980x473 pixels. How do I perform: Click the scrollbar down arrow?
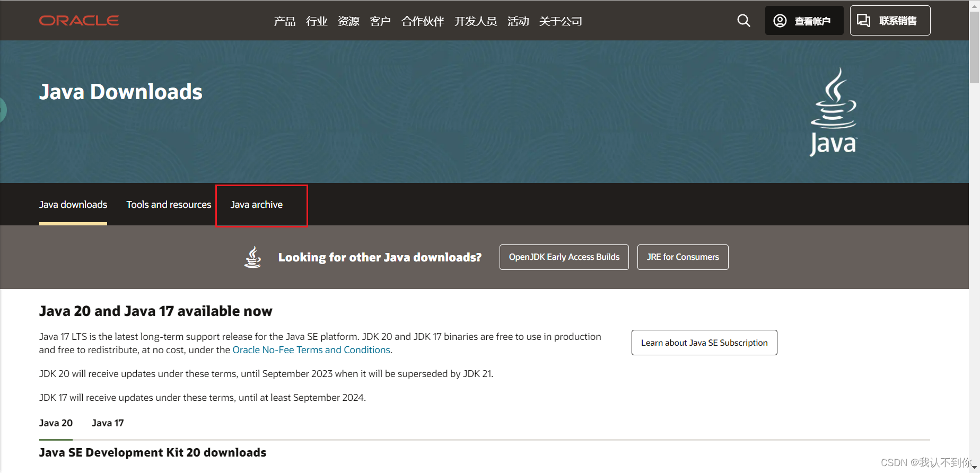[974, 468]
